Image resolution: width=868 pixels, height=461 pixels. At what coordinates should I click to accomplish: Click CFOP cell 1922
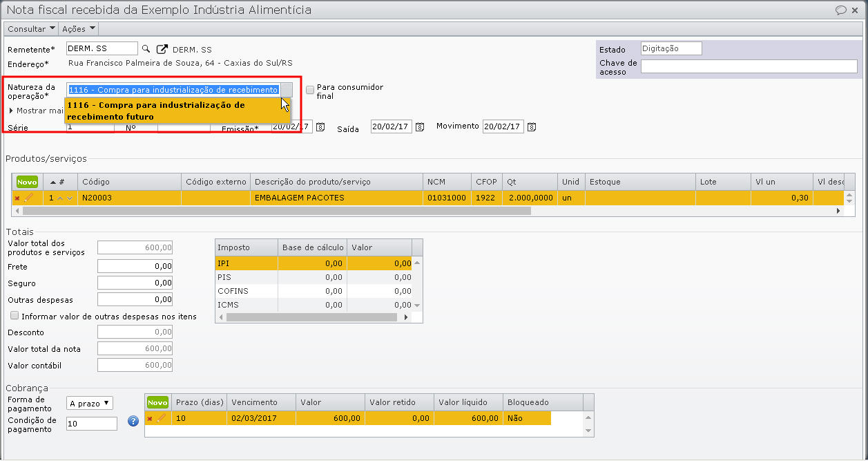pyautogui.click(x=487, y=198)
